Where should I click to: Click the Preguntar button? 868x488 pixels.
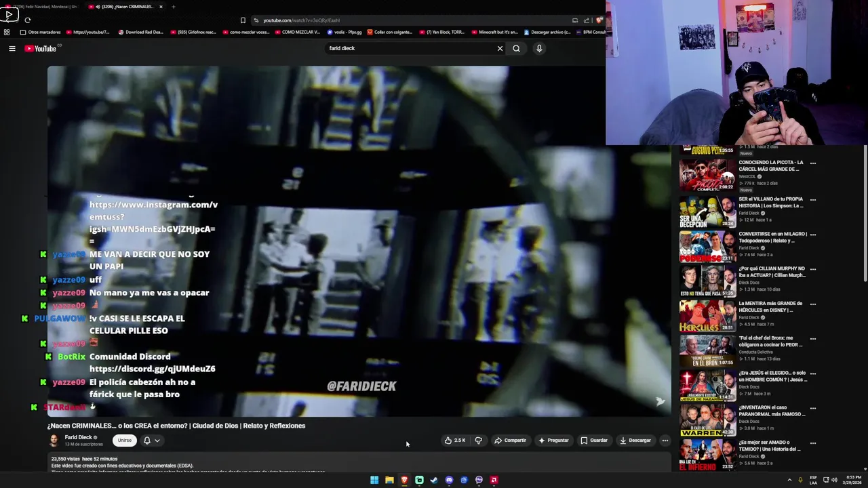pyautogui.click(x=553, y=441)
